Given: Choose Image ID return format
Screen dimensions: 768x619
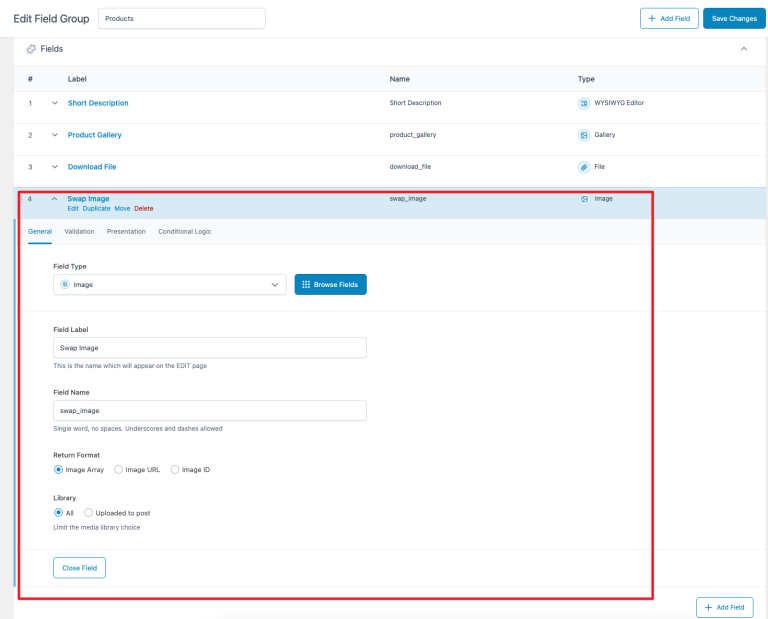Looking at the screenshot, I should point(175,469).
